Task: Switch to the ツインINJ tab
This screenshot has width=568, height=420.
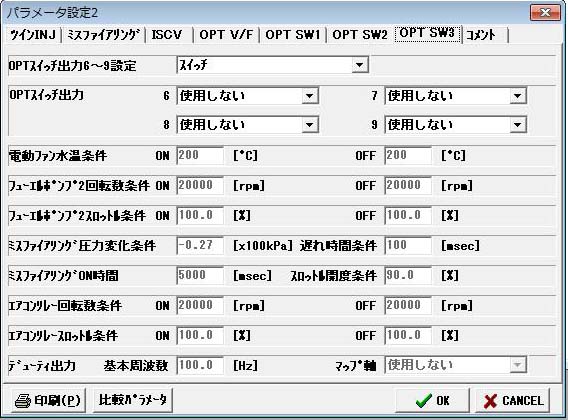Action: pos(33,35)
